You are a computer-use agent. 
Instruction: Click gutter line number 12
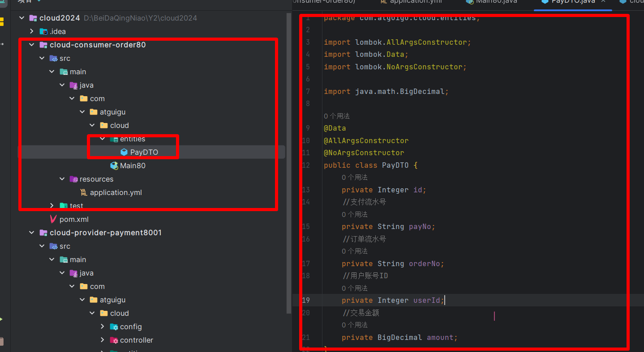(306, 165)
